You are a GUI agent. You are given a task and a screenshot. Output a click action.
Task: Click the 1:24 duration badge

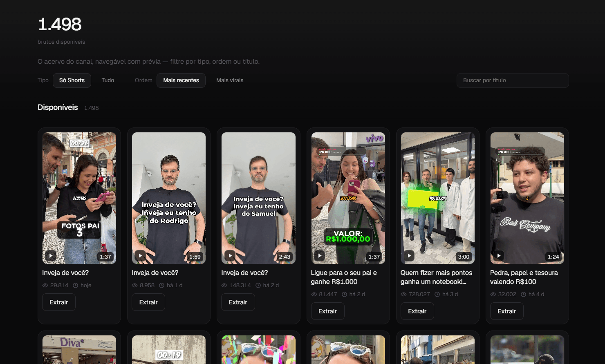[x=553, y=257]
